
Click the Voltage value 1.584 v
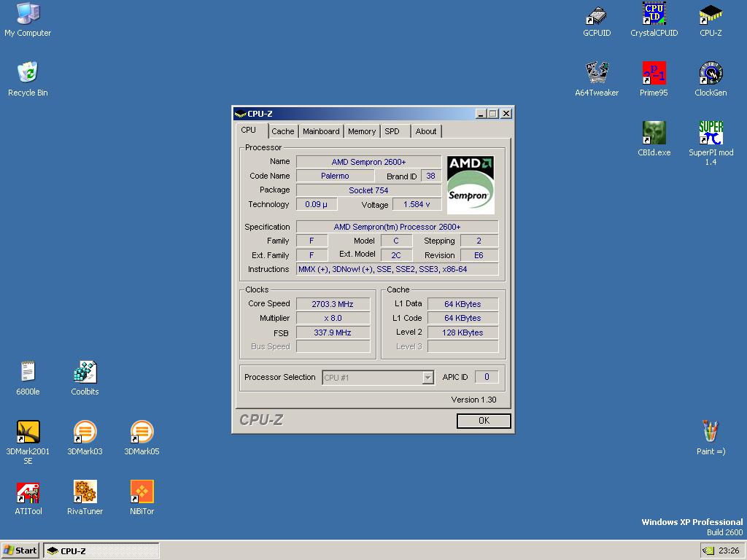point(417,204)
